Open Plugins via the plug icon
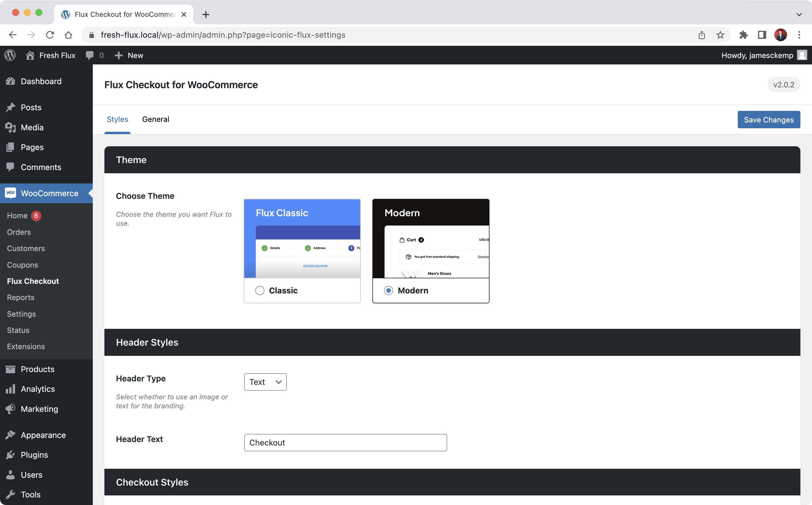 pyautogui.click(x=11, y=454)
